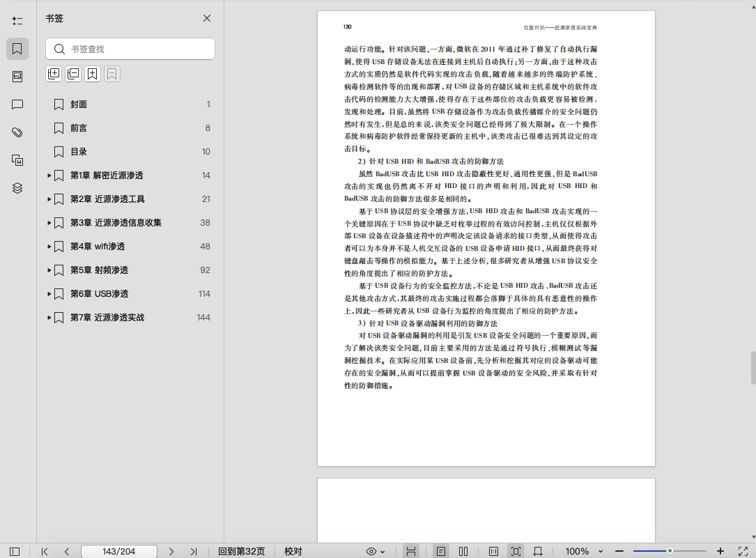Zoom in with the plus button
The width and height of the screenshot is (756, 558).
[720, 551]
